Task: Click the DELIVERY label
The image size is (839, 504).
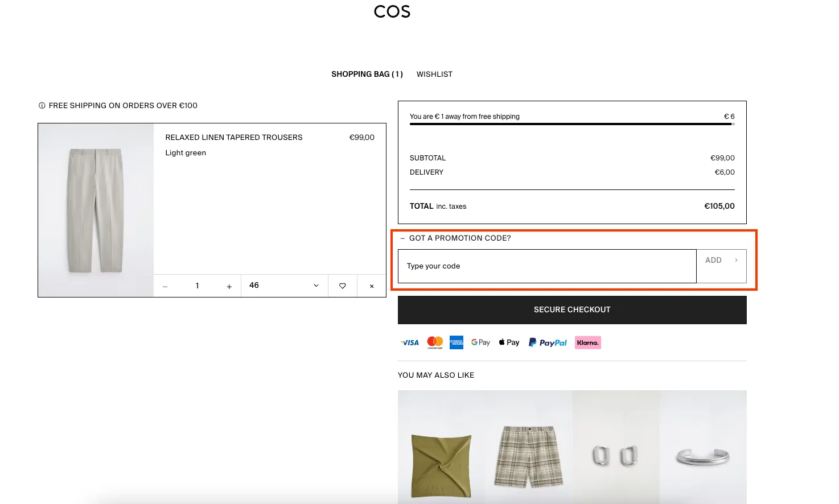Action: click(x=426, y=172)
